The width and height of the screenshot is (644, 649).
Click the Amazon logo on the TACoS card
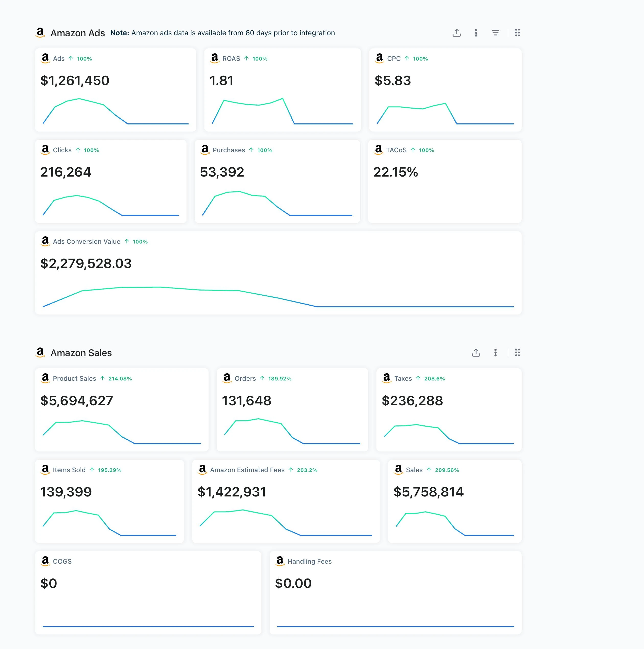[379, 149]
